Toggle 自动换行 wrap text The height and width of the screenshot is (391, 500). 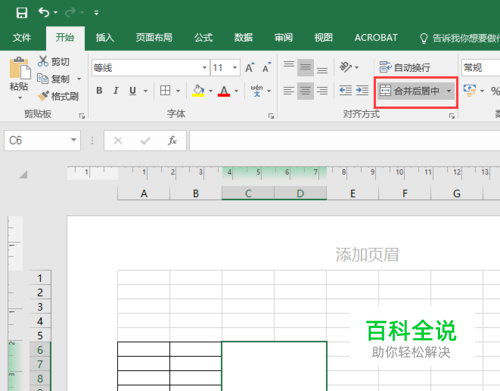(405, 67)
